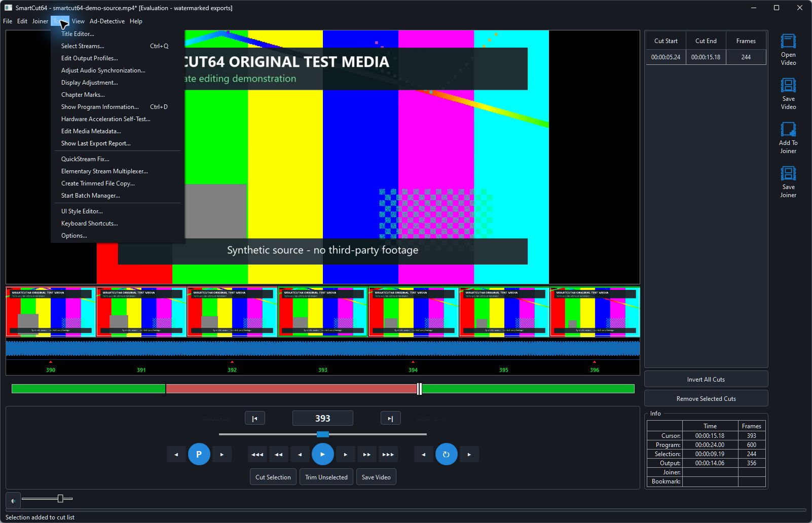Image resolution: width=812 pixels, height=523 pixels.
Task: Click the triple rewind arrows button
Action: coord(257,454)
